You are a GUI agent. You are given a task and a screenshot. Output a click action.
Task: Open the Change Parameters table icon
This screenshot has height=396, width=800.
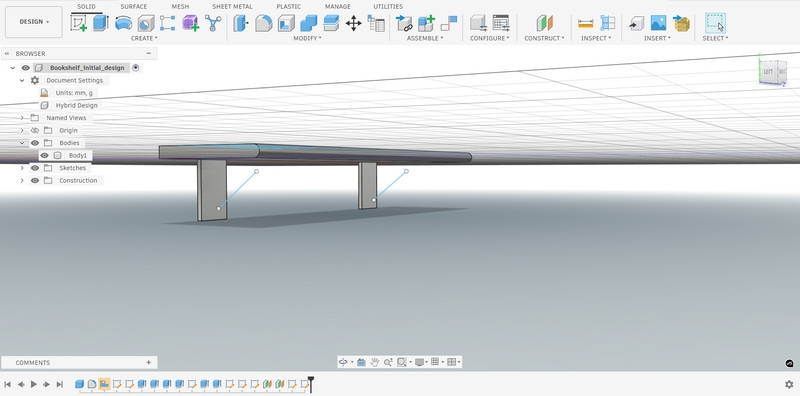376,23
